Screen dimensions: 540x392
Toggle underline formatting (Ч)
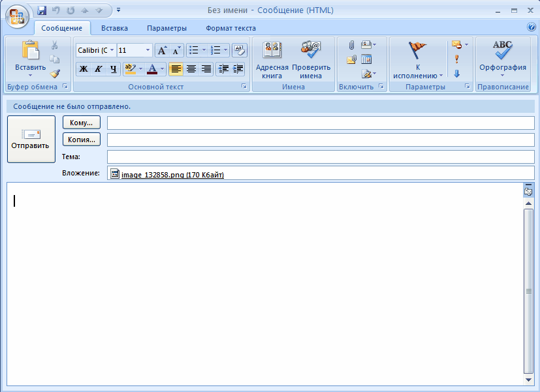pyautogui.click(x=114, y=69)
